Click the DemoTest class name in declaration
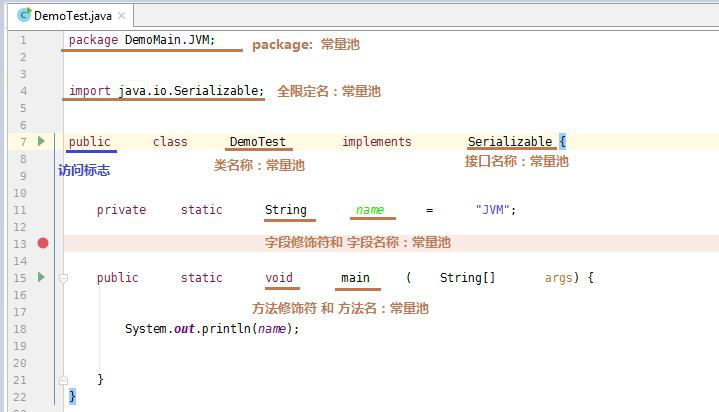719x412 pixels. 257,142
